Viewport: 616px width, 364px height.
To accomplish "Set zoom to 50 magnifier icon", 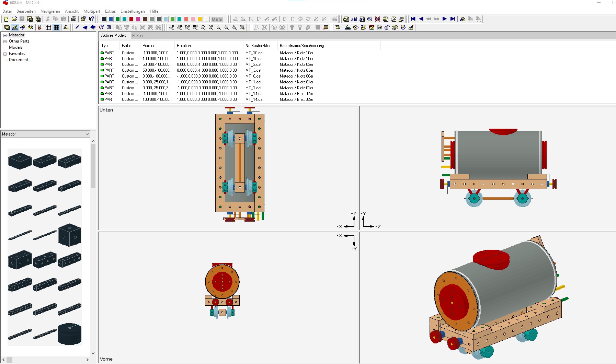I will [x=211, y=27].
